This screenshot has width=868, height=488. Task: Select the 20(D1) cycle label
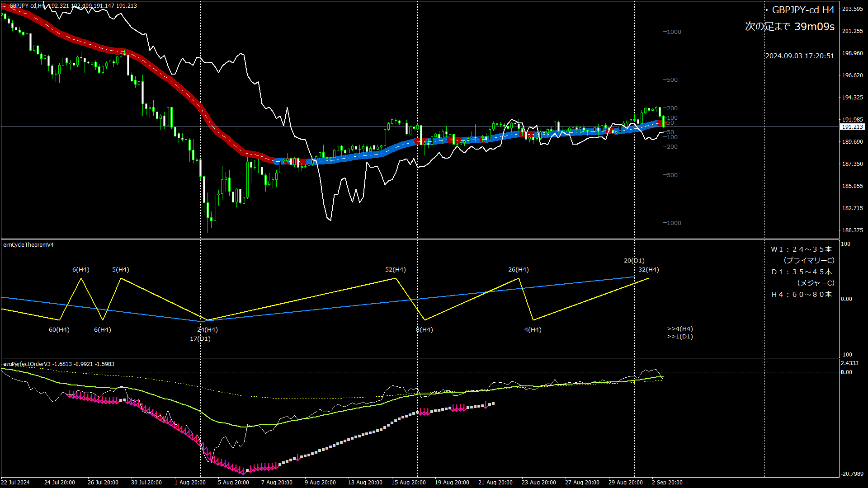pyautogui.click(x=634, y=261)
